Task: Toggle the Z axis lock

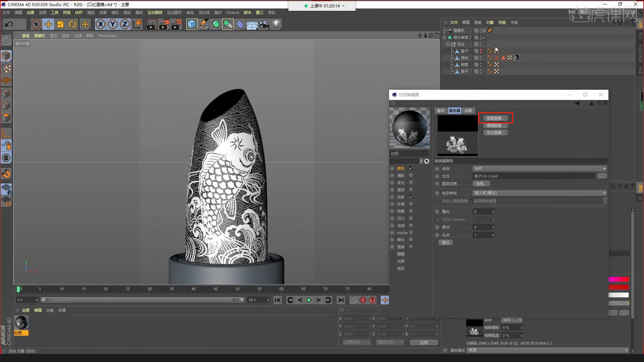Action: 125,24
